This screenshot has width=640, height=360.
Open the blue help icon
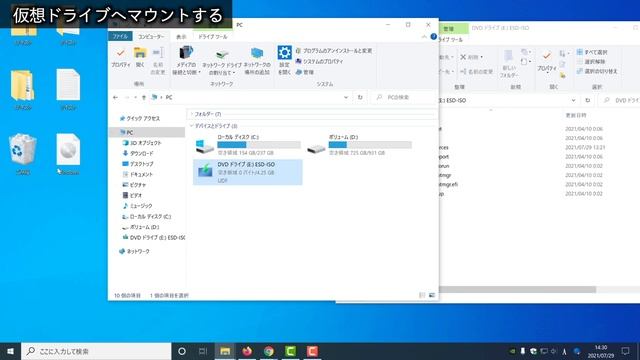click(433, 37)
